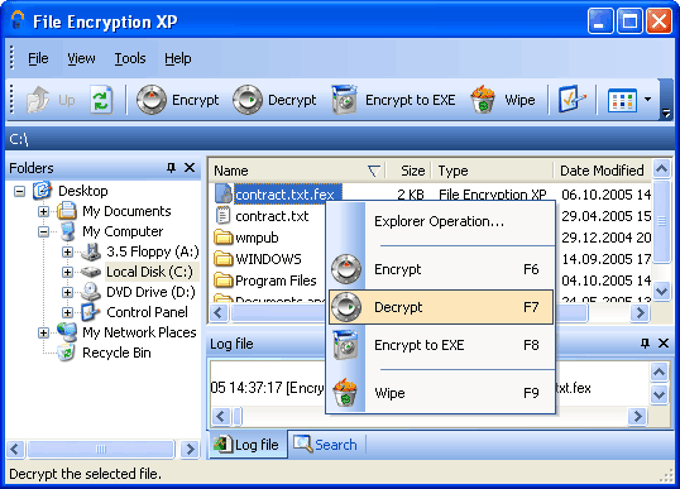Open the Tools menu
The width and height of the screenshot is (680, 489).
(x=130, y=59)
